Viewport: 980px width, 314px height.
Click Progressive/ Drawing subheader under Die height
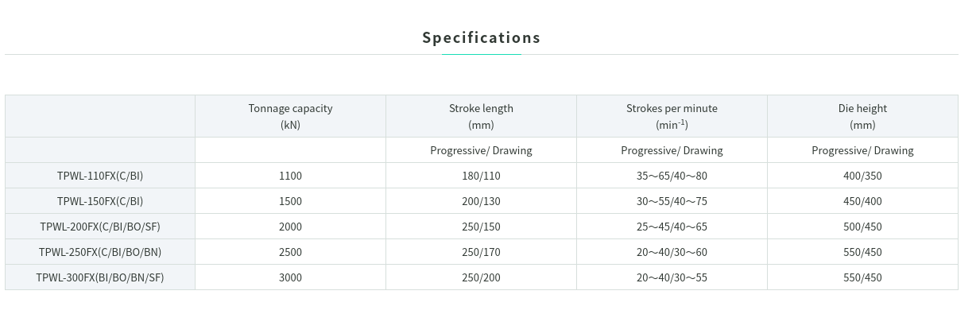pos(863,150)
